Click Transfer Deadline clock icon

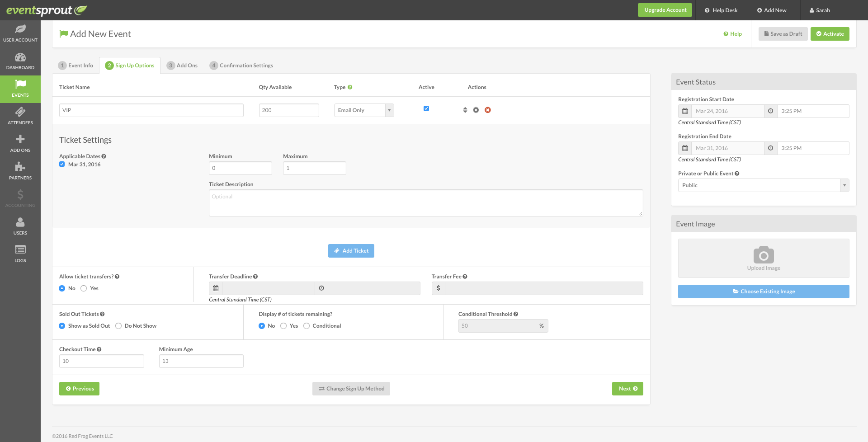point(321,288)
